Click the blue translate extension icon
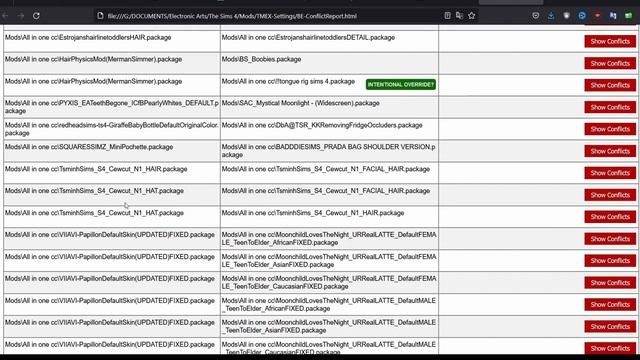This screenshot has height=360, width=640. 613,16
